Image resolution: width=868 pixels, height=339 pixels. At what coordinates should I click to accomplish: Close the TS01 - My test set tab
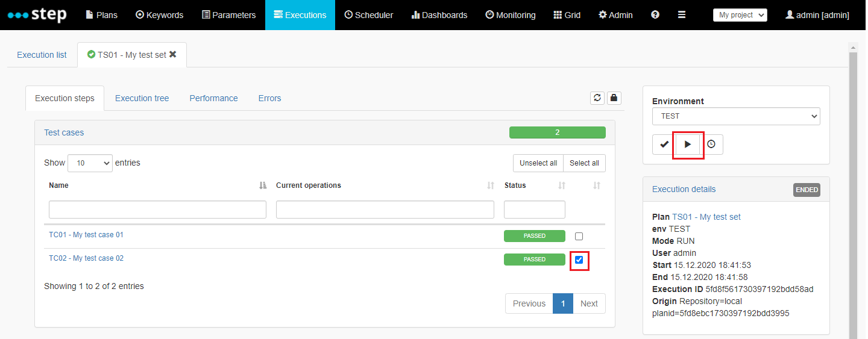point(173,54)
